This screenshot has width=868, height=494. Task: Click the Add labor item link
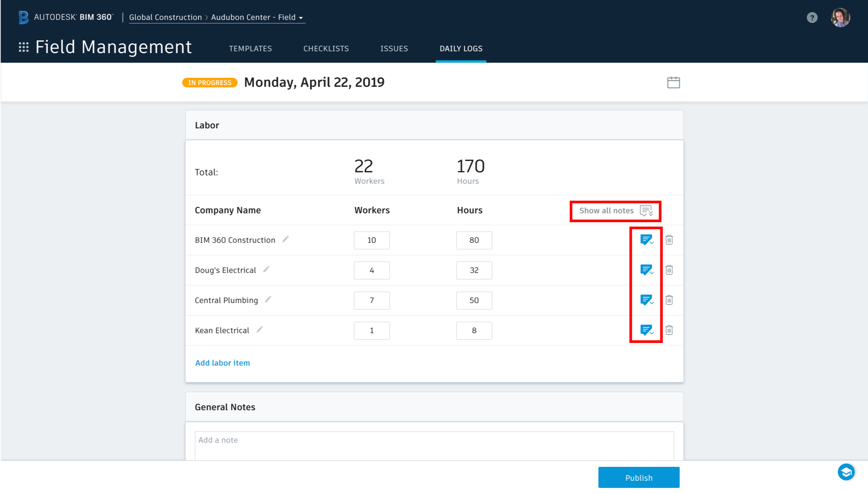[x=223, y=363]
